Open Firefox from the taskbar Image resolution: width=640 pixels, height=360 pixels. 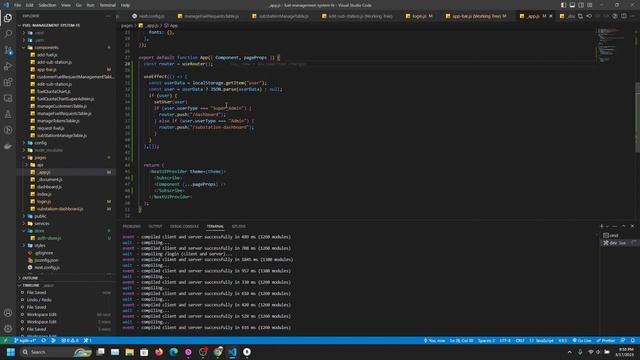click(x=159, y=352)
